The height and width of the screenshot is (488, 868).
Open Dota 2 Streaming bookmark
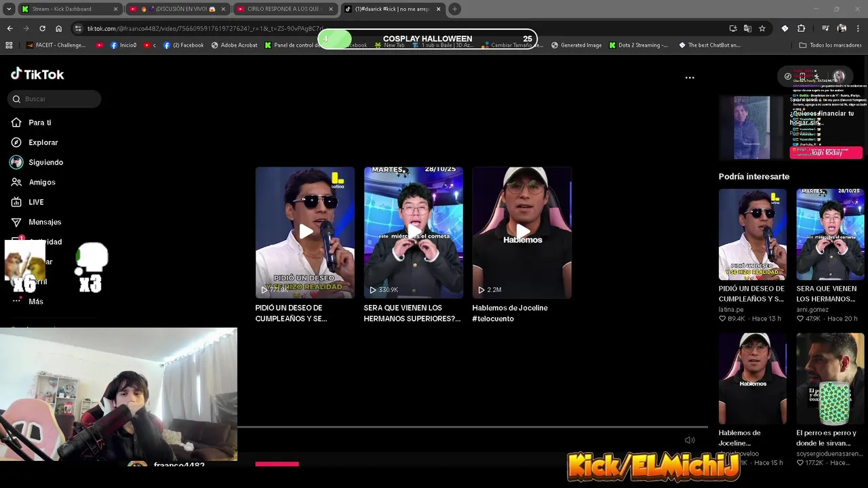tap(638, 45)
